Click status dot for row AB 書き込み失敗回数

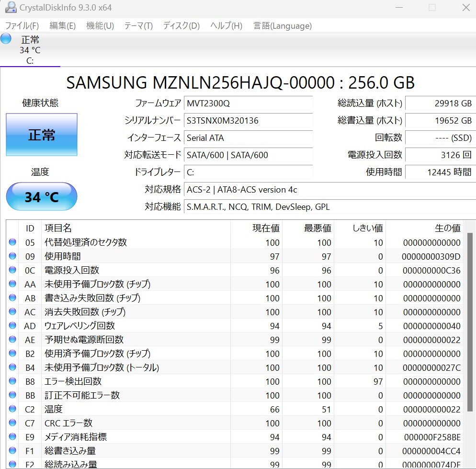(x=12, y=297)
